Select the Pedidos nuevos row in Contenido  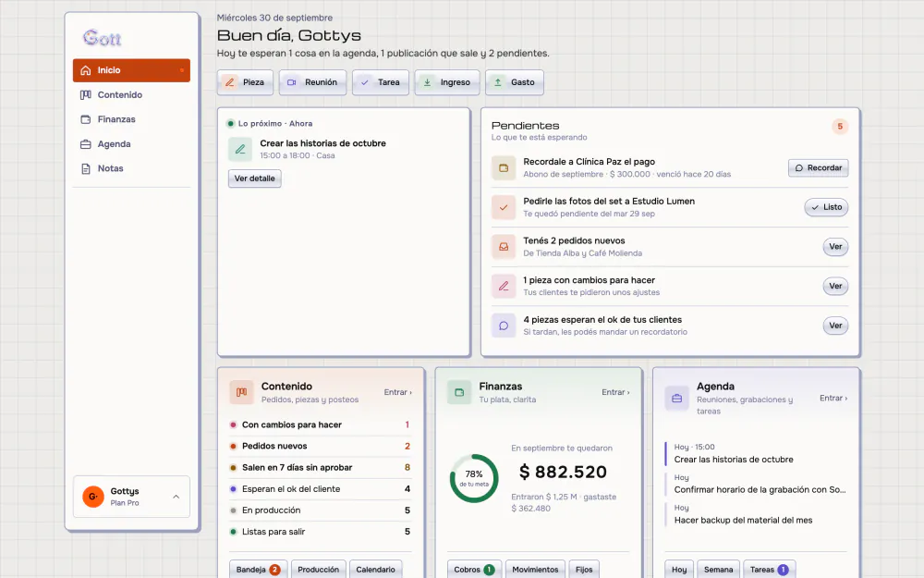pos(320,446)
